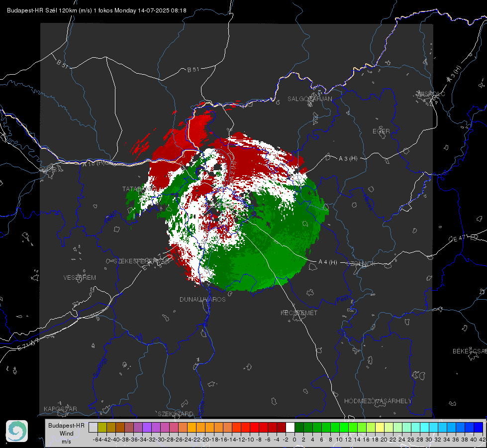Click the DUNAUJVAROS city label
This screenshot has width=487, height=448.
[202, 299]
